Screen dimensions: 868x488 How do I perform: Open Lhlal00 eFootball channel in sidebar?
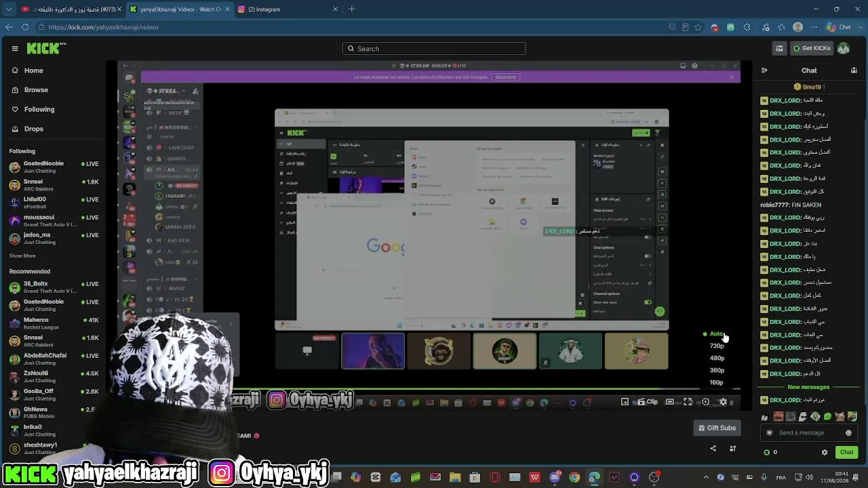tap(54, 203)
